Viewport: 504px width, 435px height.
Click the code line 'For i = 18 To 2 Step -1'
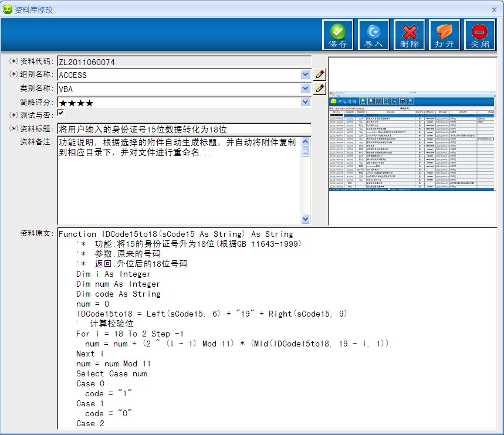click(x=130, y=334)
